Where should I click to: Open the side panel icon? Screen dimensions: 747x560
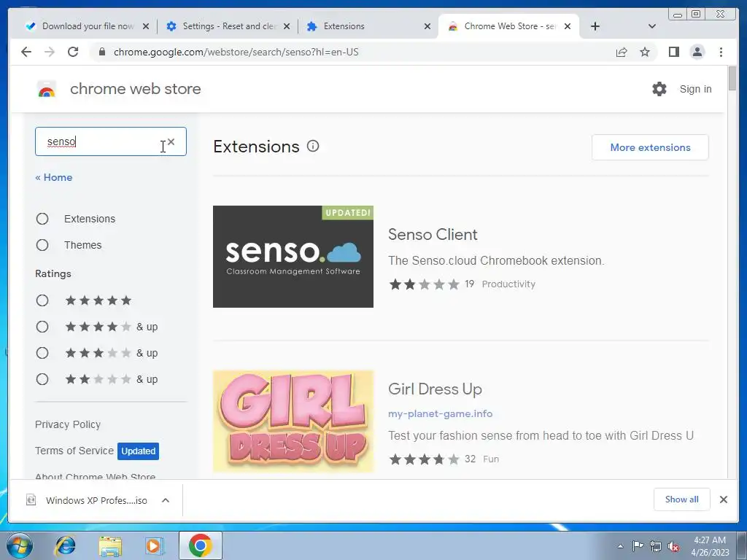673,52
